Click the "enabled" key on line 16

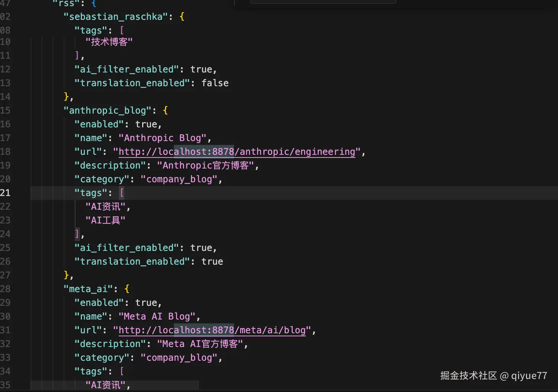[x=99, y=124]
